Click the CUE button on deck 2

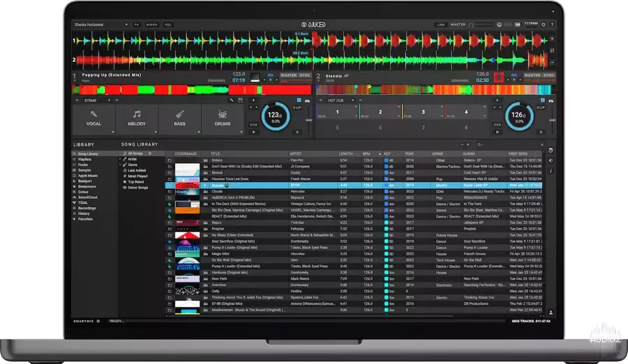tap(498, 125)
